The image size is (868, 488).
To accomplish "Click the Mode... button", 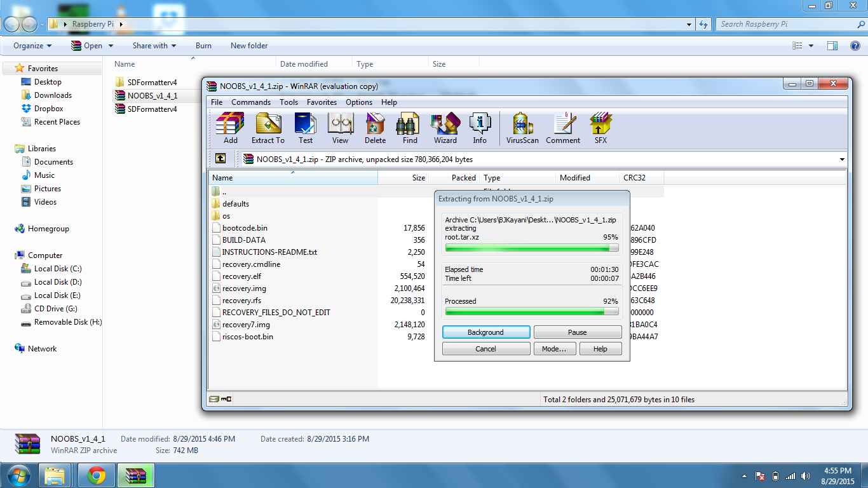I will 555,349.
